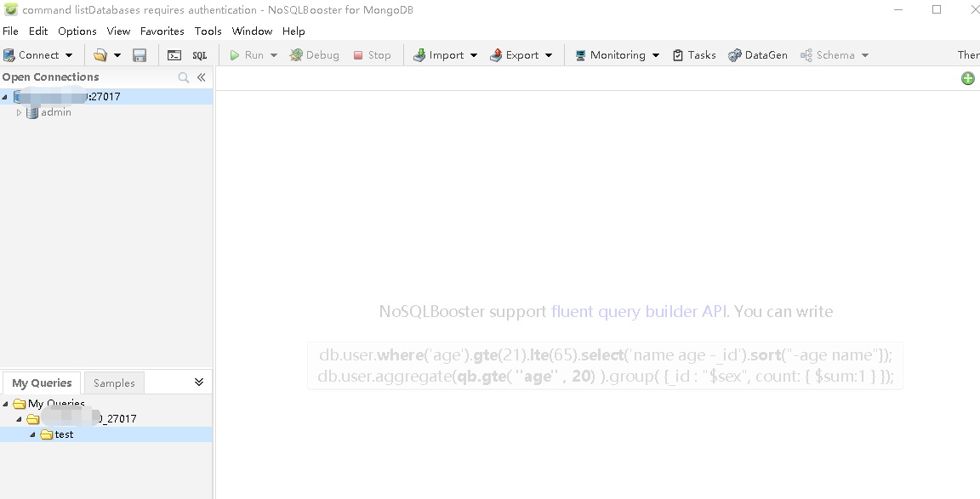Viewport: 980px width, 499px height.
Task: Click the double-chevron in queries panel
Action: pos(199,382)
